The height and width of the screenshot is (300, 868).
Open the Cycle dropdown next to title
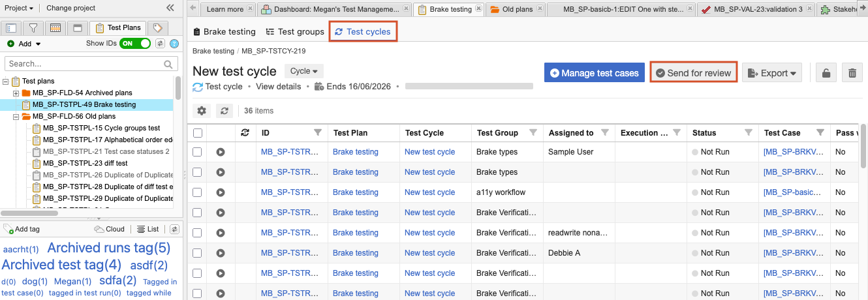tap(304, 71)
